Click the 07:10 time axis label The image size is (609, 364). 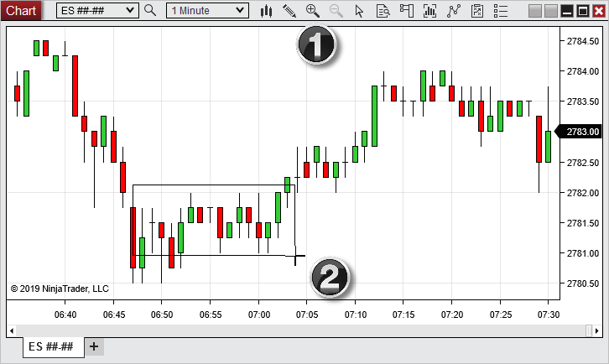click(356, 315)
